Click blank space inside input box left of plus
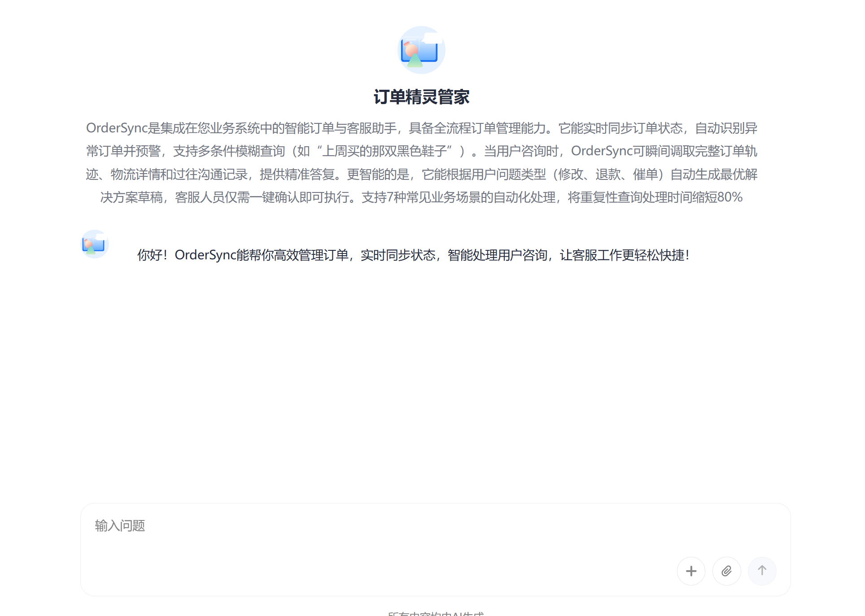This screenshot has width=865, height=616. 449,571
